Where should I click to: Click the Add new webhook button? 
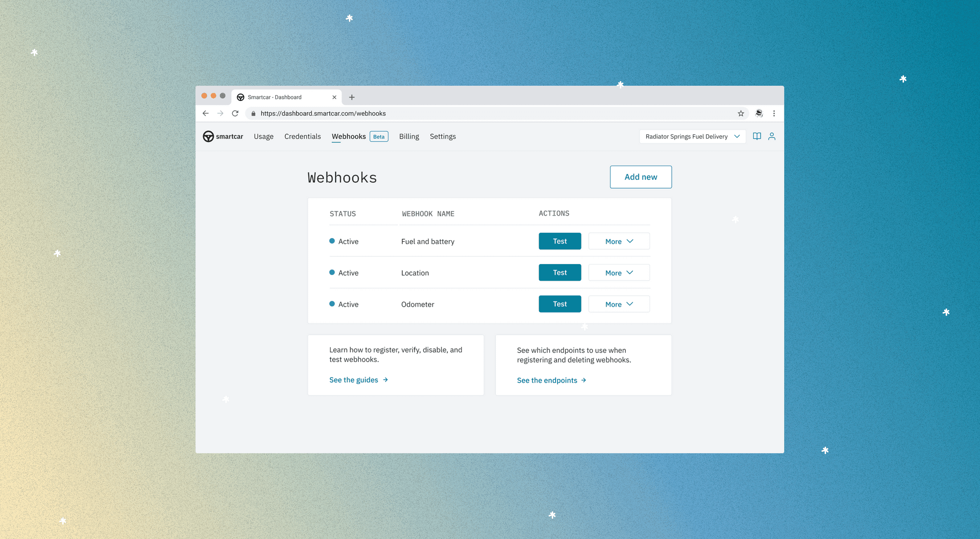pyautogui.click(x=640, y=177)
